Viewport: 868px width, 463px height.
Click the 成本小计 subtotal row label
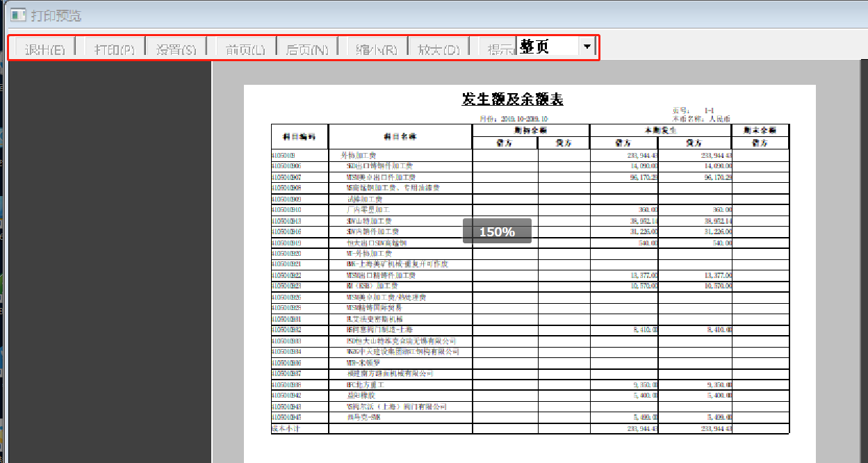[284, 428]
